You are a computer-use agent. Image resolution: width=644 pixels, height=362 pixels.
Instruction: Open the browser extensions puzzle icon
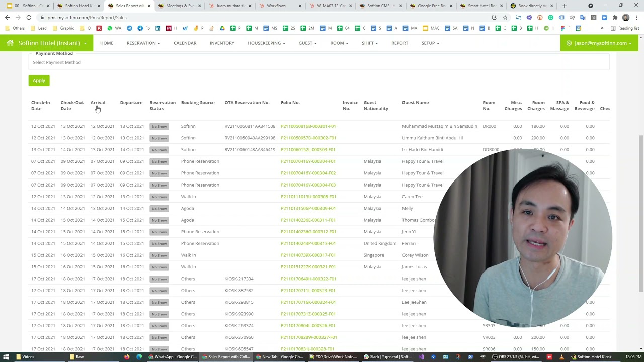pyautogui.click(x=615, y=17)
